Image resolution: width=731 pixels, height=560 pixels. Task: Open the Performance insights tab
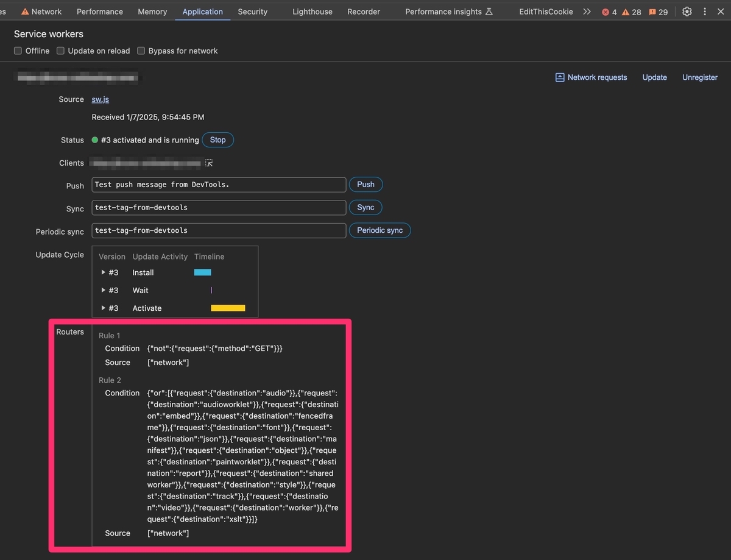(x=449, y=12)
